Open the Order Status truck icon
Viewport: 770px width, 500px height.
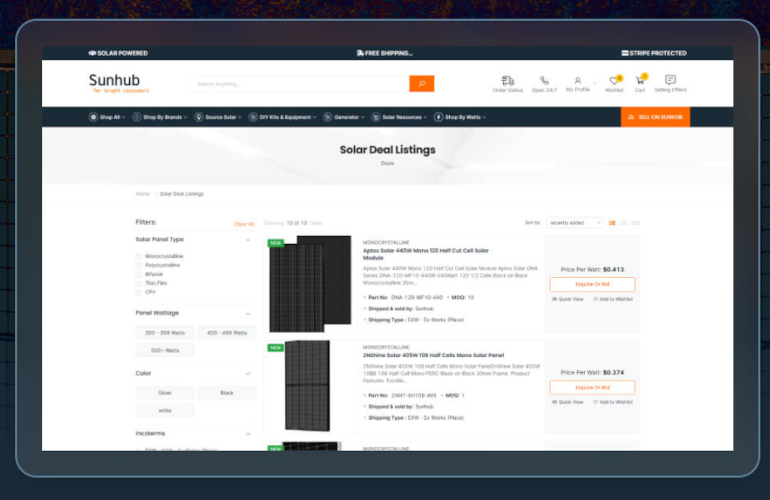point(508,80)
